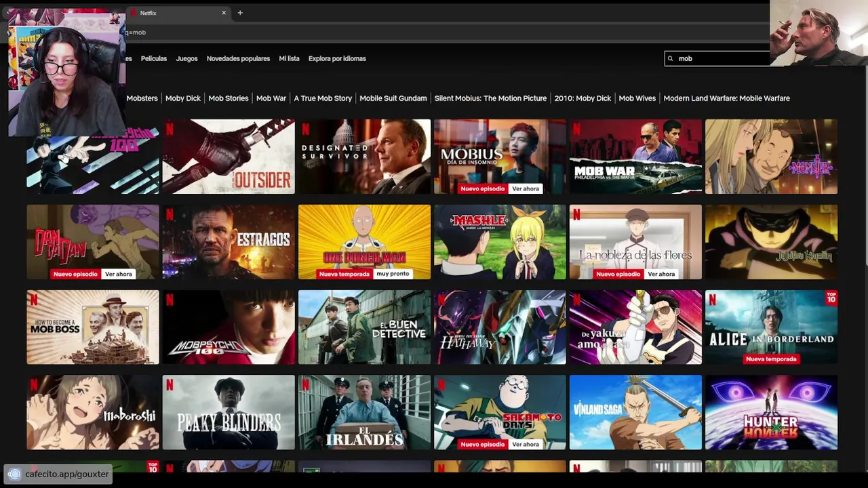
Task: Open the Maboroshi thumbnail
Action: pos(93,413)
